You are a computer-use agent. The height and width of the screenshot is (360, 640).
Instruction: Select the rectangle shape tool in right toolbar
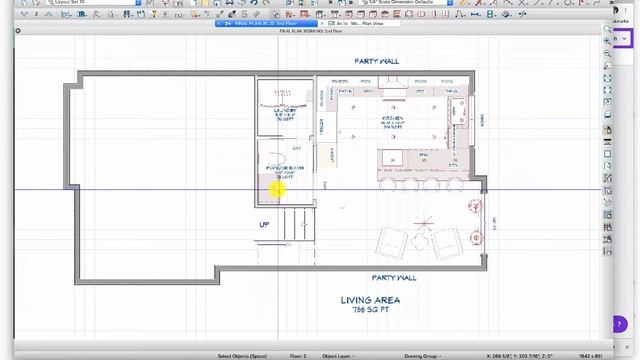[607, 154]
